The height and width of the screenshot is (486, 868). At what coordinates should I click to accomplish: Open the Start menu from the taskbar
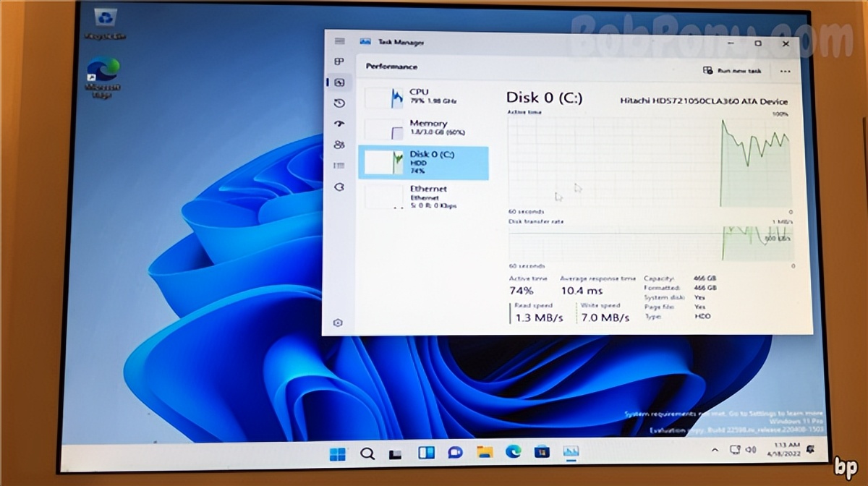(337, 452)
